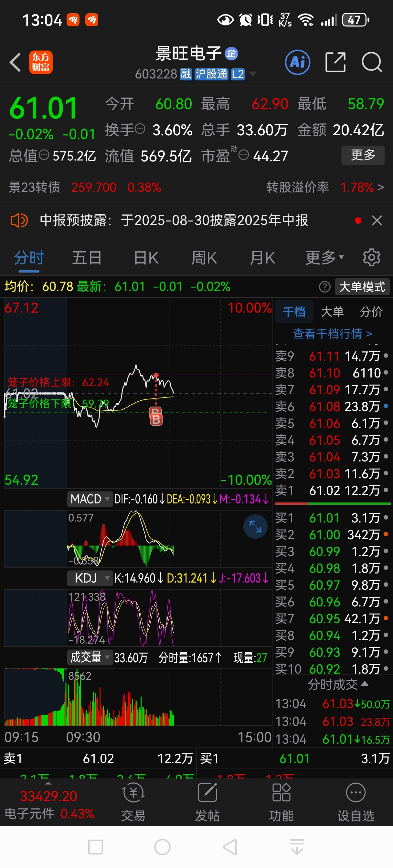Tap trade record 61.03 50.0万
393x868 pixels.
point(333,704)
